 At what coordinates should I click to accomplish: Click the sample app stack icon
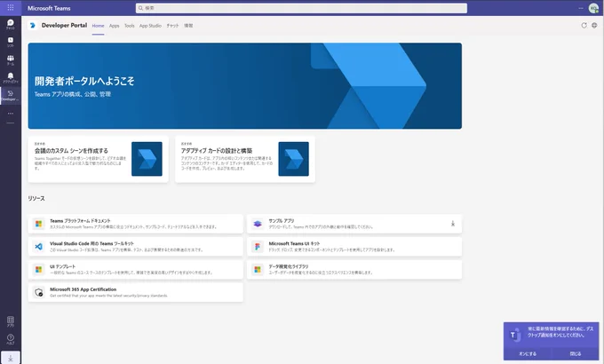(258, 224)
